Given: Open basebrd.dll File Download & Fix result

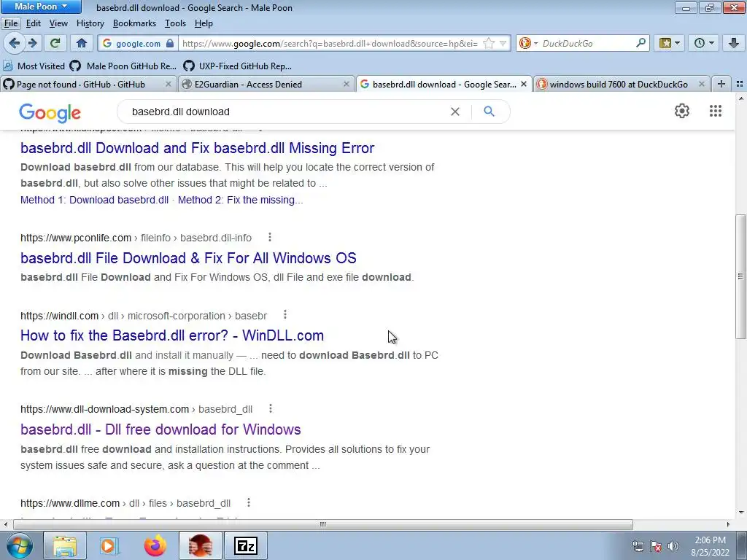Looking at the screenshot, I should pyautogui.click(x=188, y=258).
